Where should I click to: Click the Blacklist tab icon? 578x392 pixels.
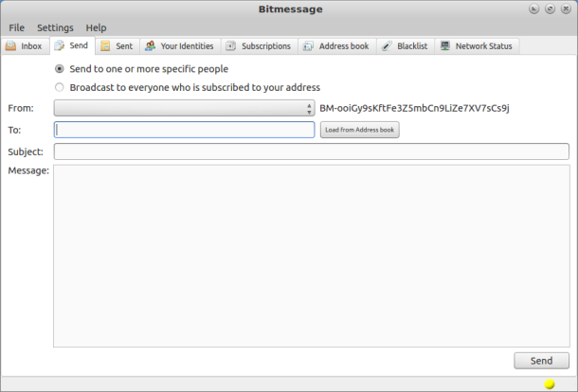[x=387, y=46]
